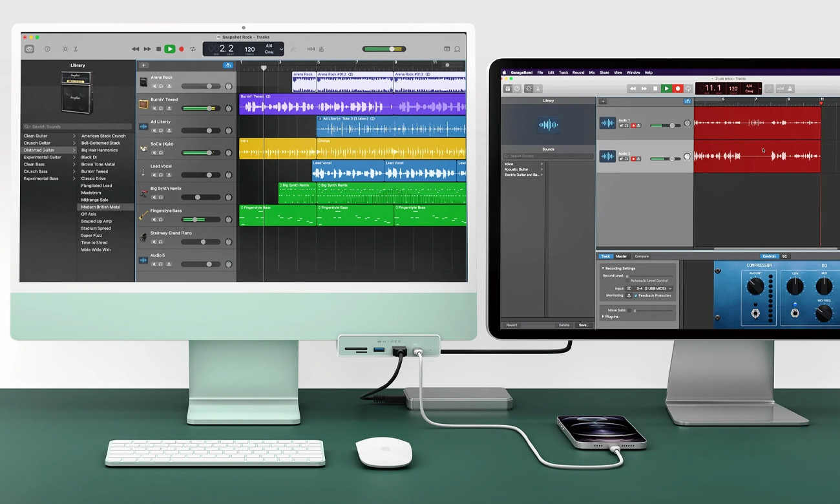840x504 pixels.
Task: Click the count-in 1234 icon in toolbar
Action: click(311, 49)
